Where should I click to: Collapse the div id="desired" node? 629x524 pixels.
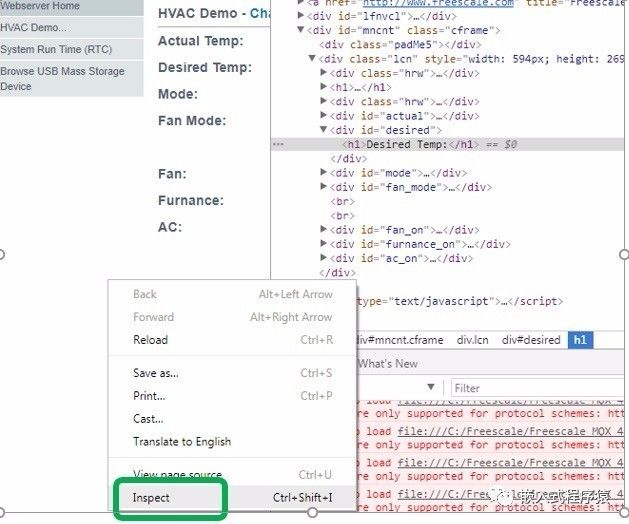[323, 129]
